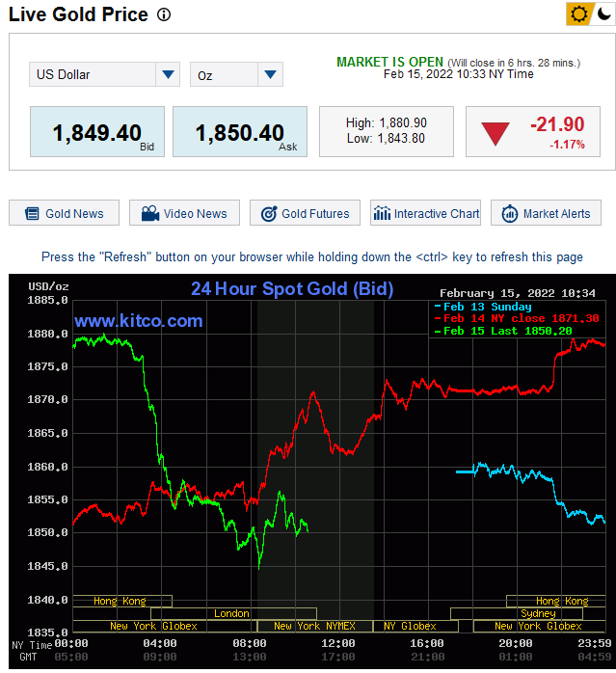
Task: Click the Feb 14 NY close 1871.30 legend
Action: [x=517, y=318]
